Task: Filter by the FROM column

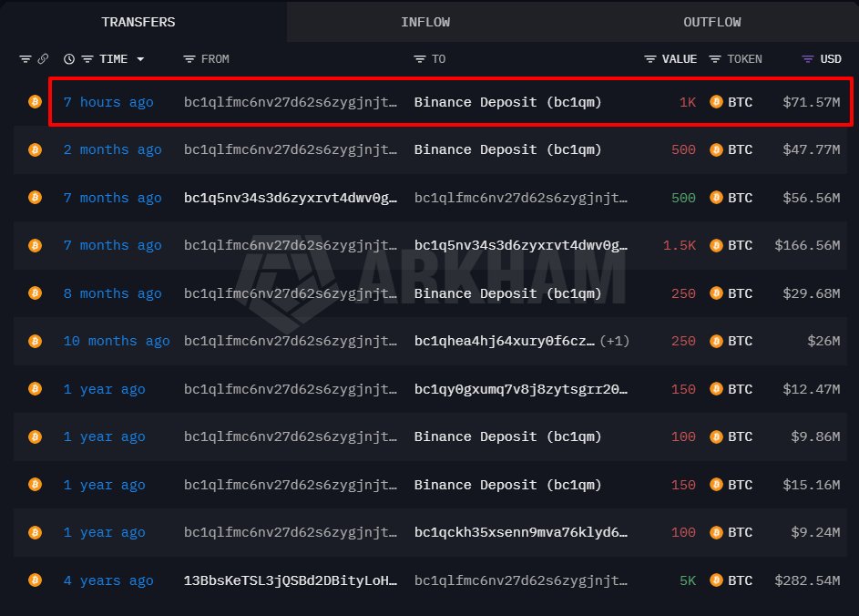Action: point(215,58)
